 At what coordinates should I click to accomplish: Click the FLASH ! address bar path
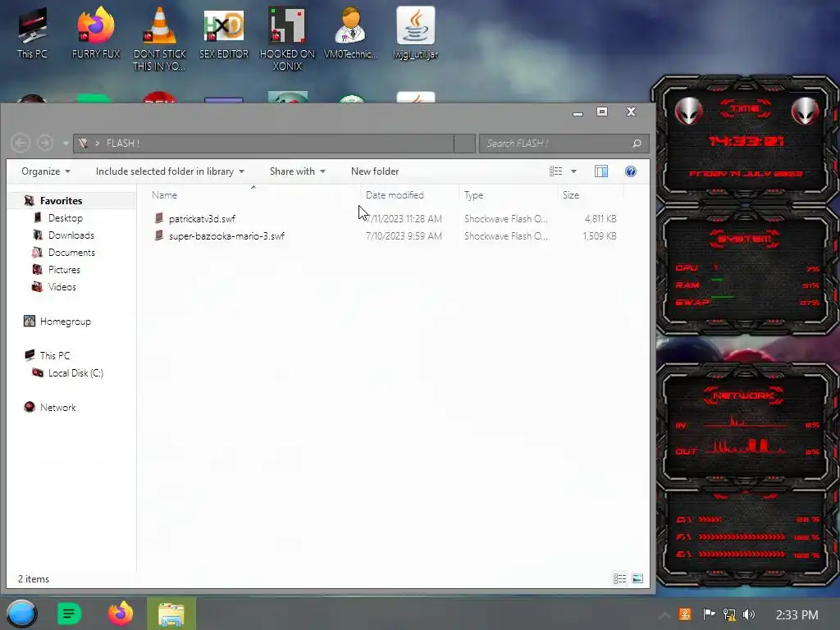click(123, 144)
